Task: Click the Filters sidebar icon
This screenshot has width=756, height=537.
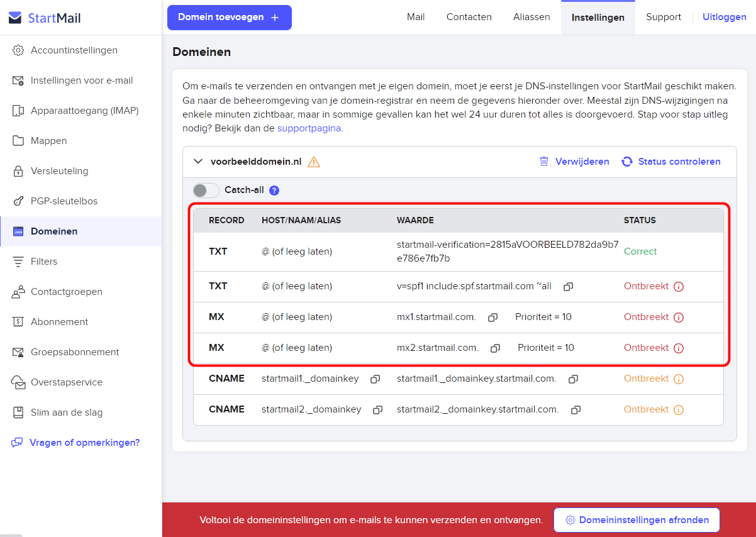Action: pyautogui.click(x=18, y=262)
